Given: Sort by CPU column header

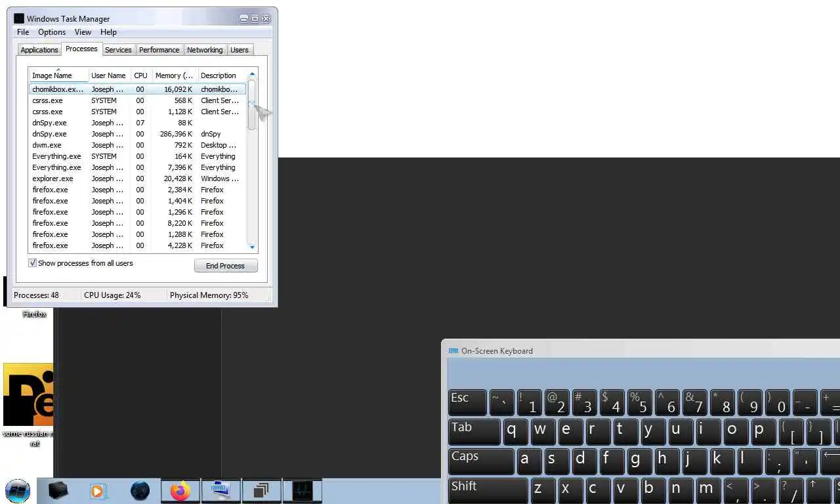Looking at the screenshot, I should (x=141, y=75).
